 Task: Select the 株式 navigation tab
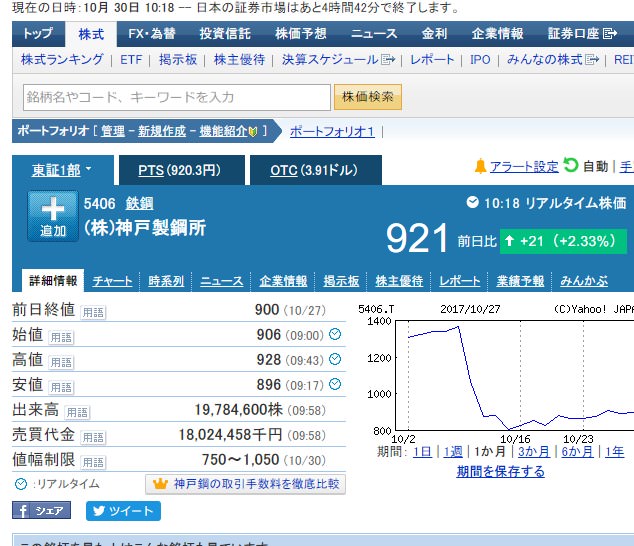click(x=91, y=34)
